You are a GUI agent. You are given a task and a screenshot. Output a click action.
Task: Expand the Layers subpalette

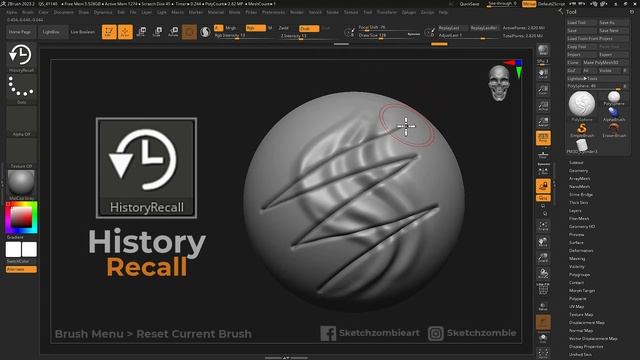point(575,211)
